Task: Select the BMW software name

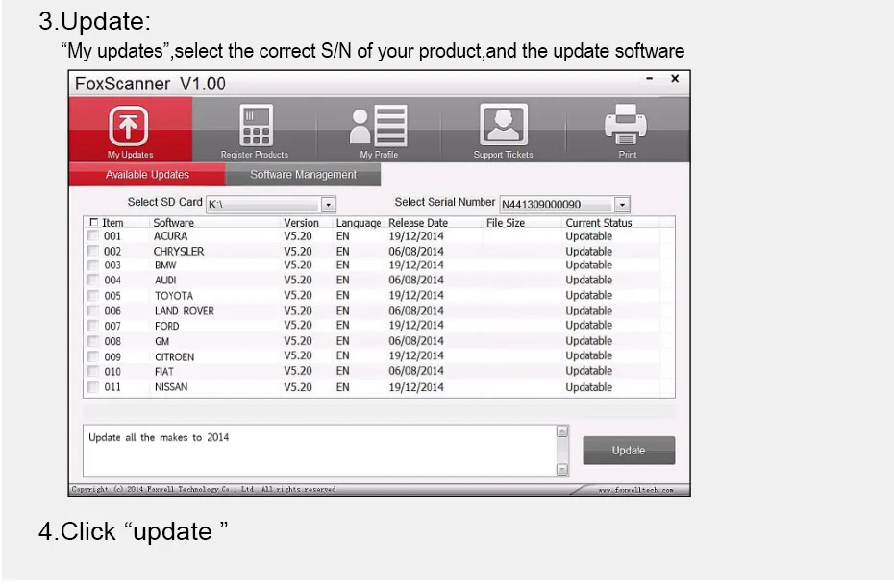Action: click(165, 265)
